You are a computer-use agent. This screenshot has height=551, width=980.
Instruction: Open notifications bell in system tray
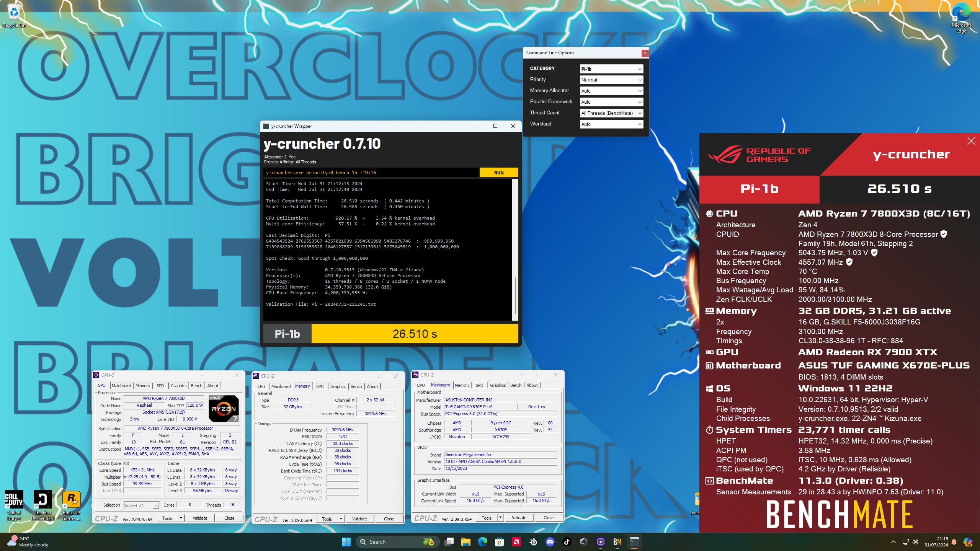coord(954,542)
